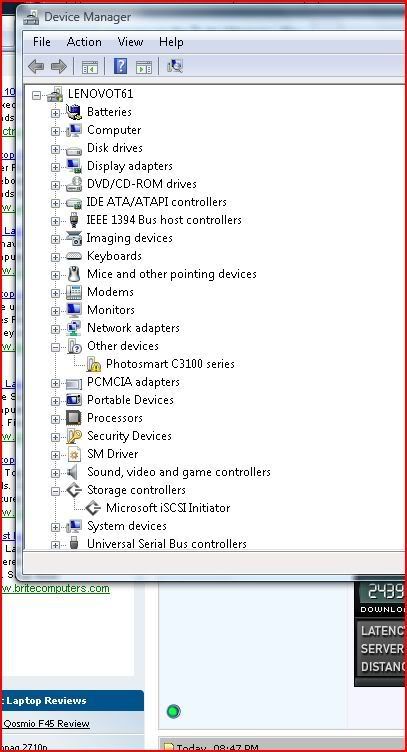Open the View menu
Viewport: 407px width, 752px height.
[x=130, y=42]
